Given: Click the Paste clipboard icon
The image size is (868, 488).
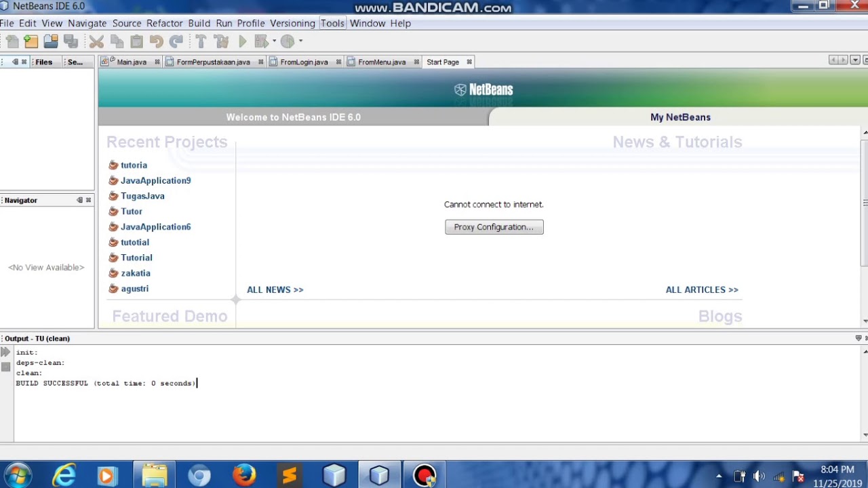Looking at the screenshot, I should tap(136, 42).
